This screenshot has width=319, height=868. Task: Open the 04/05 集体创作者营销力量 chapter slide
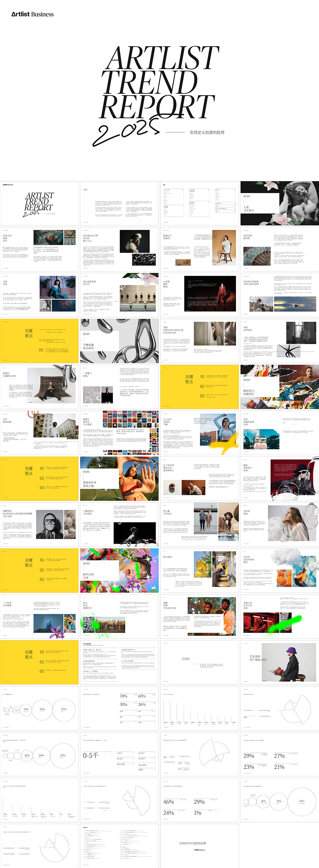(119, 479)
